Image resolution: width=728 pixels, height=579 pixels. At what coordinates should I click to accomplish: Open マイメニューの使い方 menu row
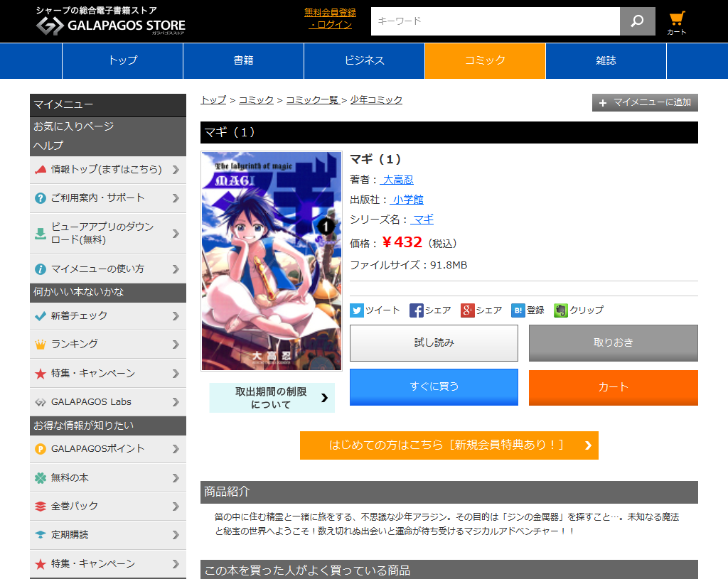point(108,269)
